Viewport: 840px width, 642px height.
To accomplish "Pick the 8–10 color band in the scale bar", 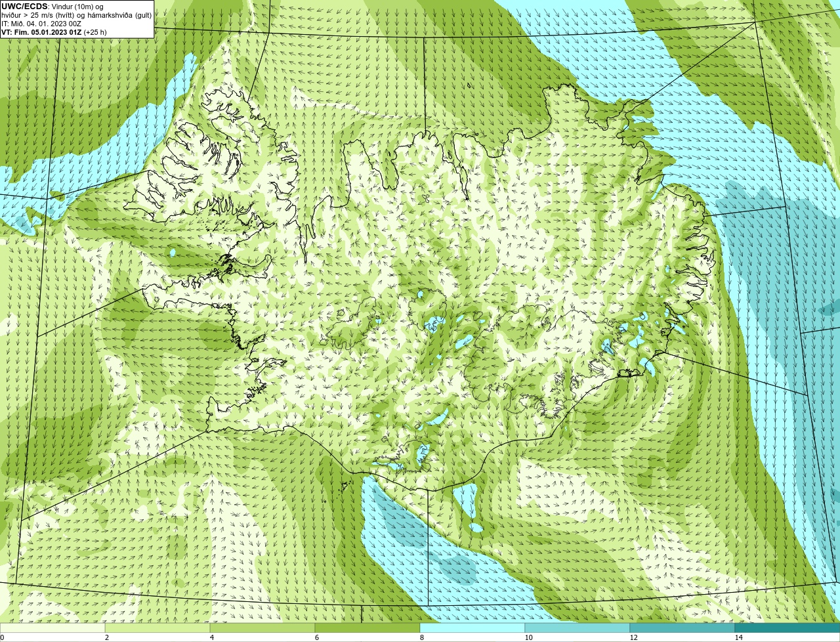I will (x=472, y=628).
